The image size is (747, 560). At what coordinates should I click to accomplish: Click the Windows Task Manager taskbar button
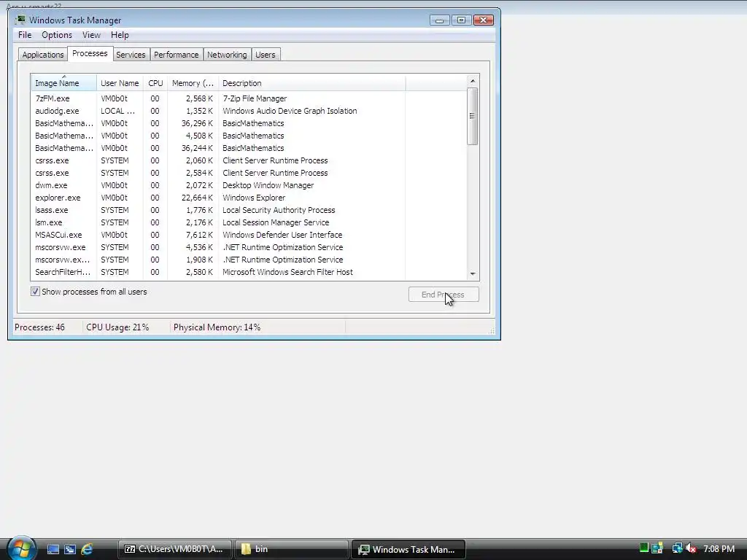pyautogui.click(x=409, y=549)
